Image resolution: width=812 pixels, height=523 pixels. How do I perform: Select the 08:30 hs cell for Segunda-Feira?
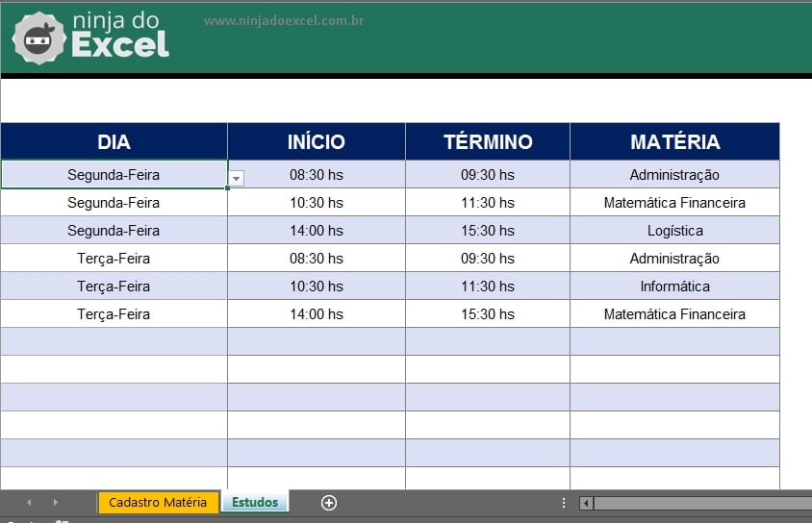(x=317, y=174)
